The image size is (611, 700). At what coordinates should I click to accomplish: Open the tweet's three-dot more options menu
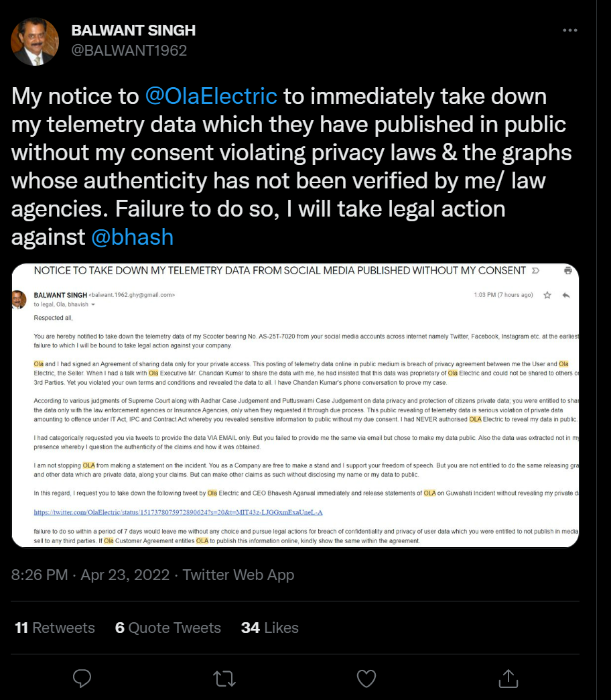click(569, 31)
